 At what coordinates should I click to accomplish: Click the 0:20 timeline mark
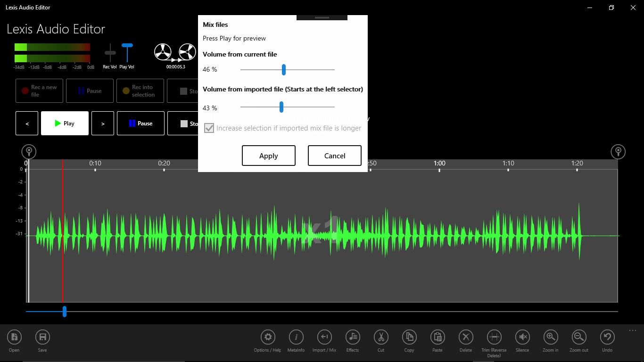[164, 164]
